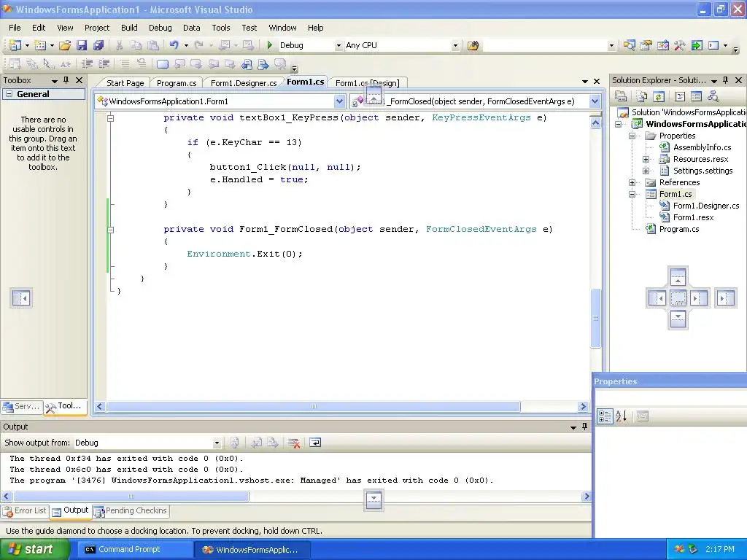Click Alphabetical sort button in Properties panel
The height and width of the screenshot is (560, 747).
point(622,416)
